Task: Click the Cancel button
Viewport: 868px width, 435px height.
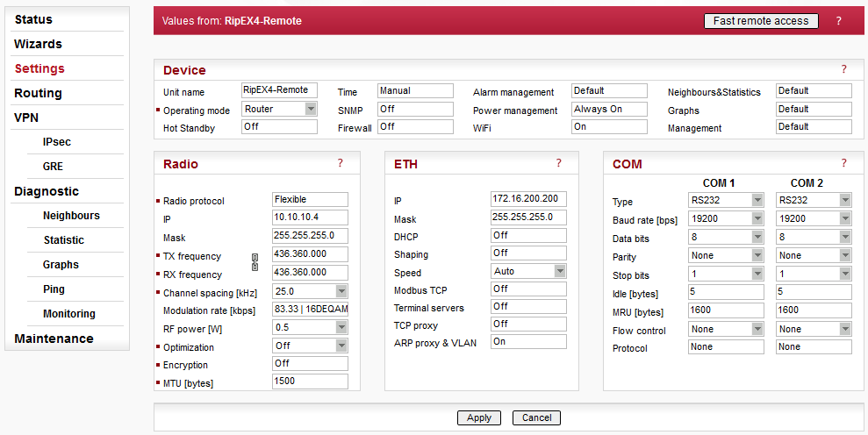Action: coord(536,417)
